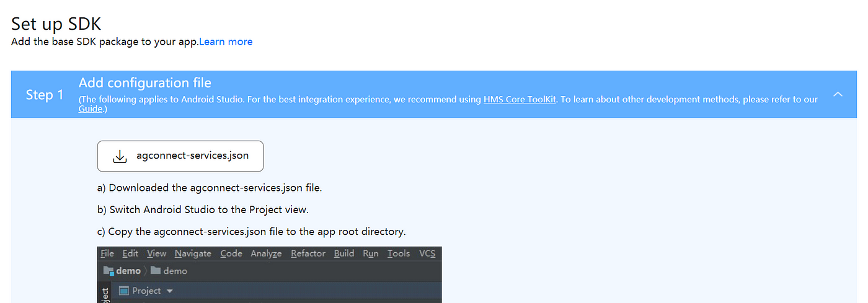868x303 pixels.
Task: Click the download icon beside agconnect-services.json
Action: click(x=120, y=156)
